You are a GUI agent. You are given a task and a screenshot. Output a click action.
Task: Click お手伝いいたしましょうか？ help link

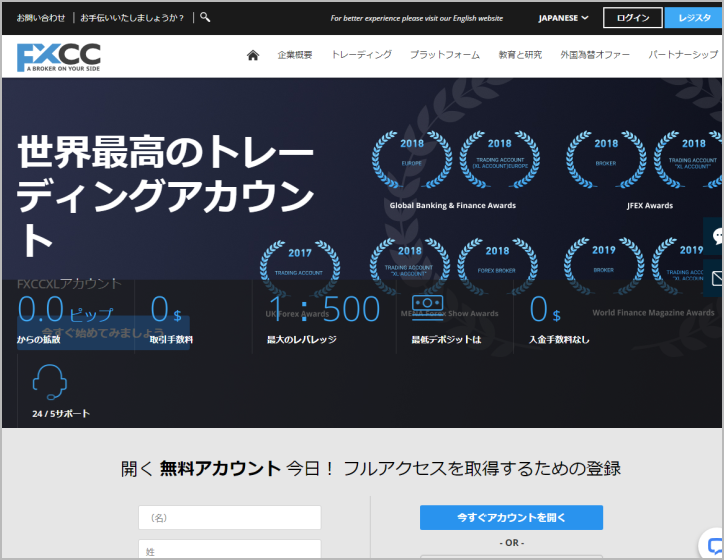click(x=132, y=18)
